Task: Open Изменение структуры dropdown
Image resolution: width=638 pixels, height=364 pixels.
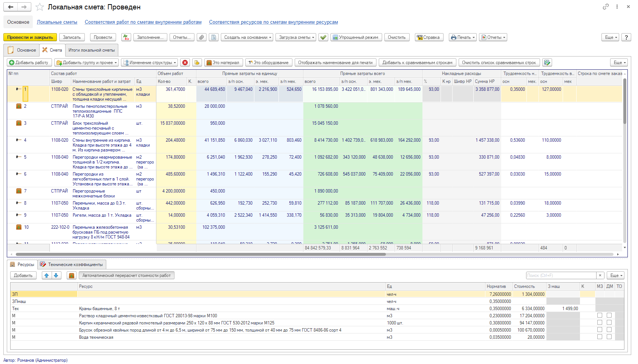Action: (x=149, y=63)
